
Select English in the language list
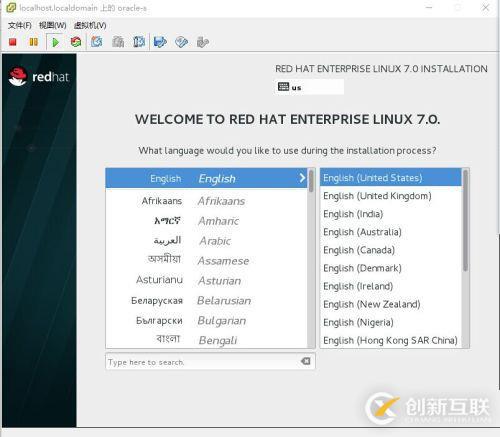(206, 178)
